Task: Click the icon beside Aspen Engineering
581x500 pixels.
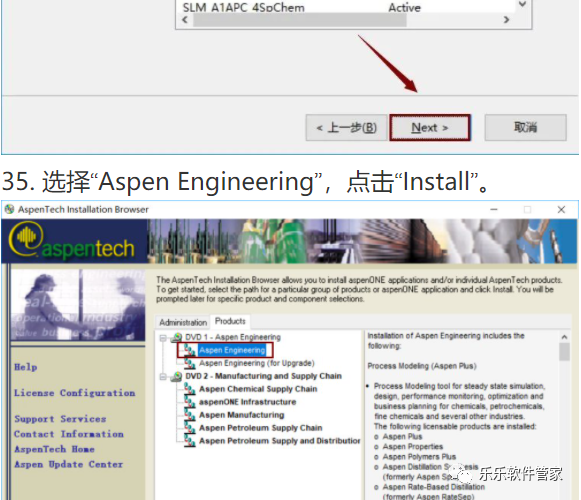Action: (x=190, y=350)
